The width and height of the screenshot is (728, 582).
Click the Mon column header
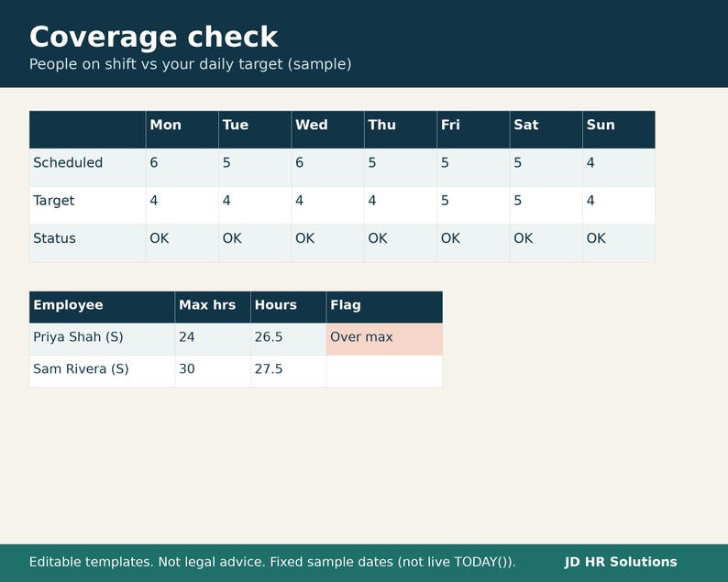[x=182, y=129]
